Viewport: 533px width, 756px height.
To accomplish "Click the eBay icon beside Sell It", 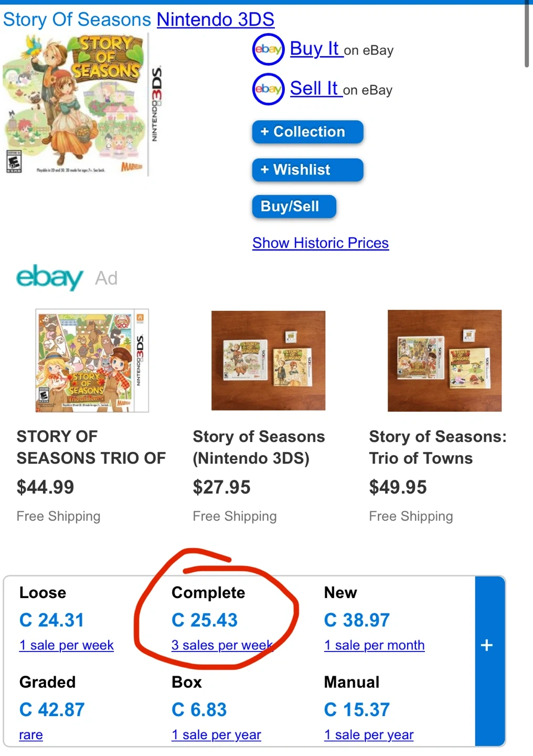I will point(268,89).
